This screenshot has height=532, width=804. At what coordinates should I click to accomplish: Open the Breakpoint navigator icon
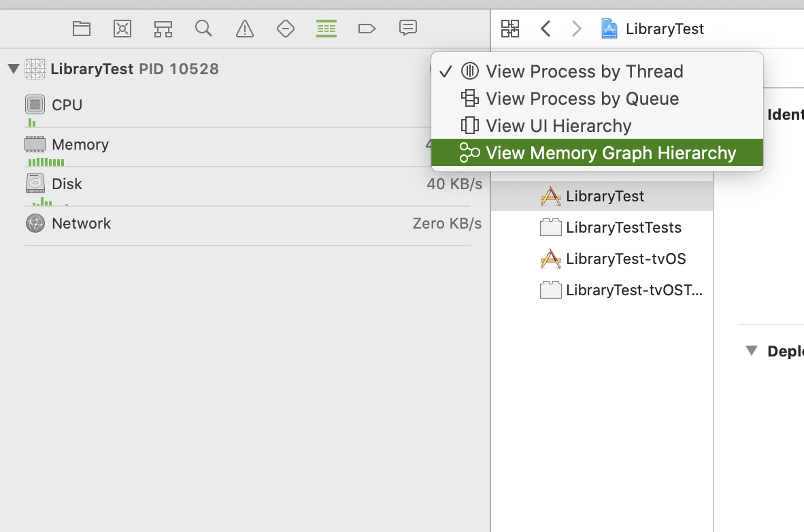point(367,28)
